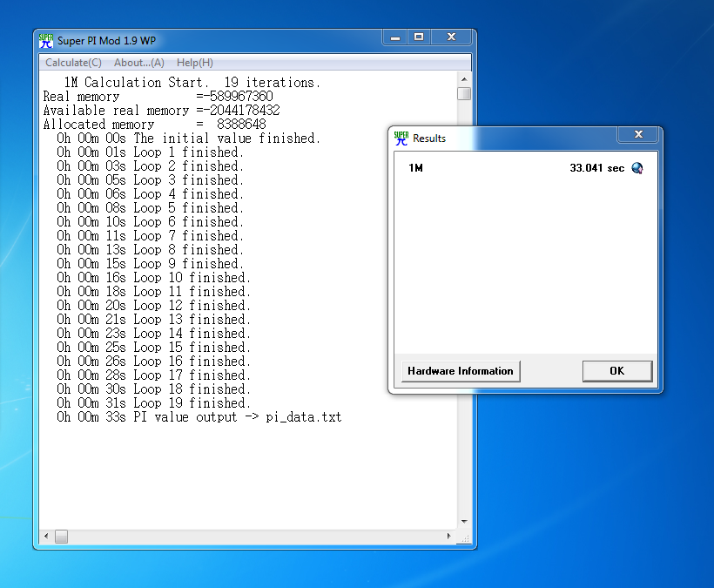The height and width of the screenshot is (588, 714).
Task: Click the 33.041 sec result value
Action: tap(597, 168)
